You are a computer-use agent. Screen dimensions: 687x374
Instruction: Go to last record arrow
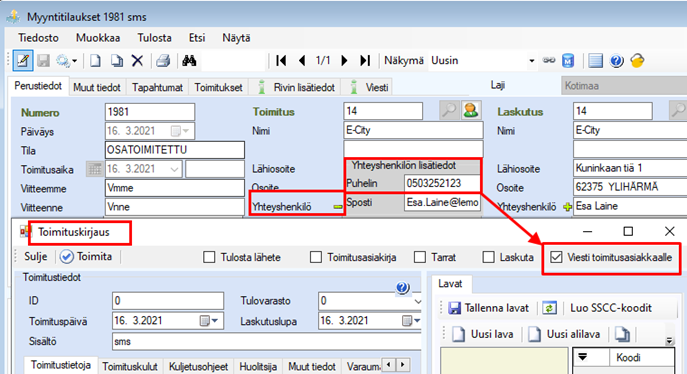[x=365, y=60]
